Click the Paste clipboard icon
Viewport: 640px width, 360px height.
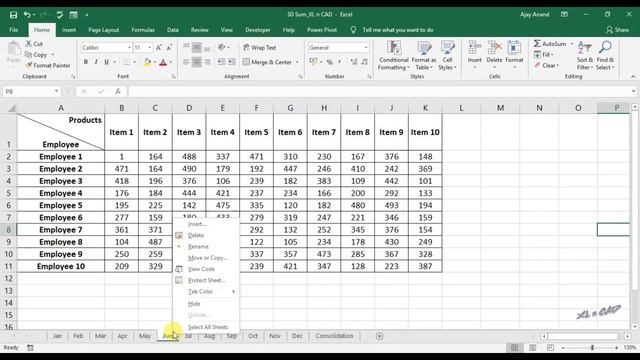pos(13,49)
